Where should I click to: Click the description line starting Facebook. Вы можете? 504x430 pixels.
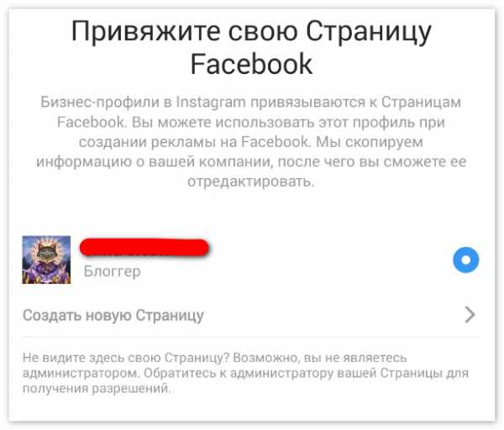coord(250,122)
